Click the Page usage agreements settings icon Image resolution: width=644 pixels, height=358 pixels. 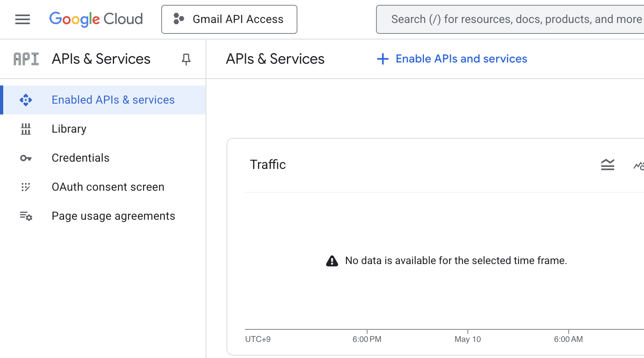click(x=26, y=216)
